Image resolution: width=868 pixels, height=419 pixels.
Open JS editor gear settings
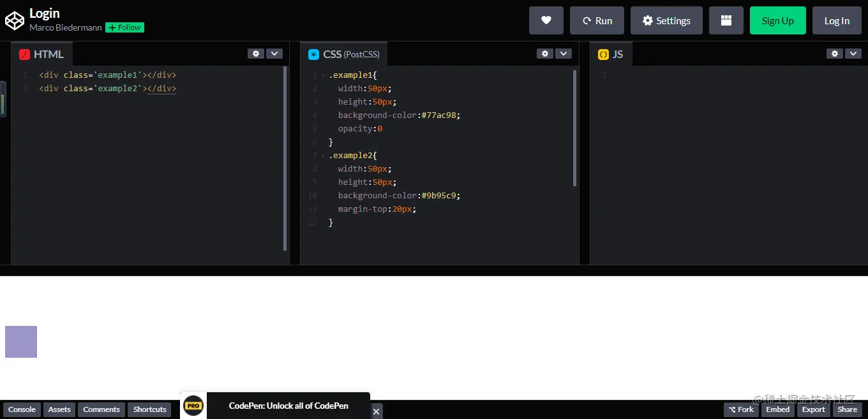pos(835,54)
